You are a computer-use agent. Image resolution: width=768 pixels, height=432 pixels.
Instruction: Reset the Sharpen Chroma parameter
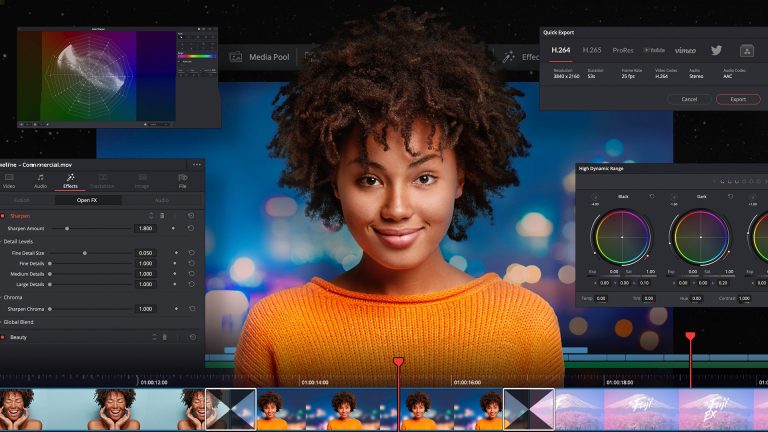coord(192,309)
